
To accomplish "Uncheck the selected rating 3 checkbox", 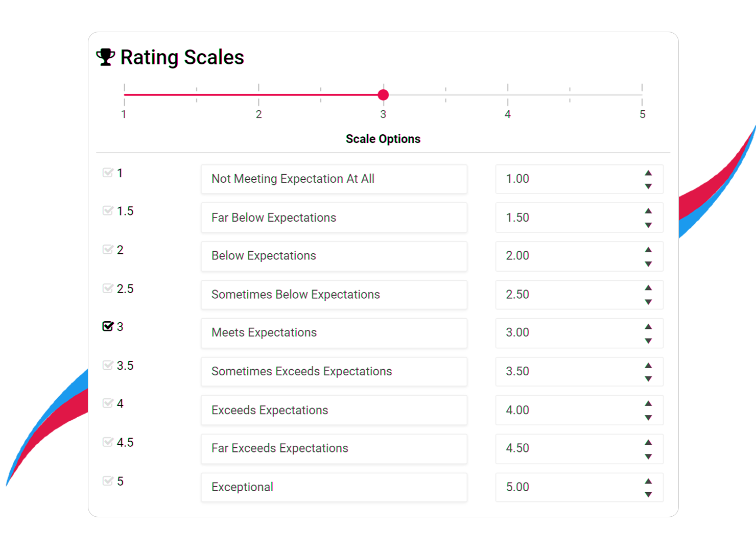I will (x=107, y=326).
